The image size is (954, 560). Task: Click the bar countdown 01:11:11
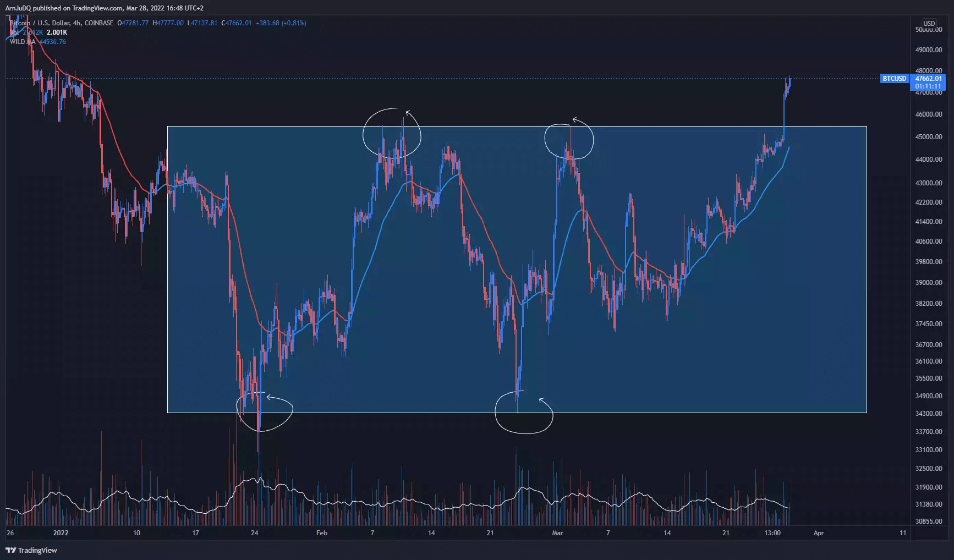point(929,86)
